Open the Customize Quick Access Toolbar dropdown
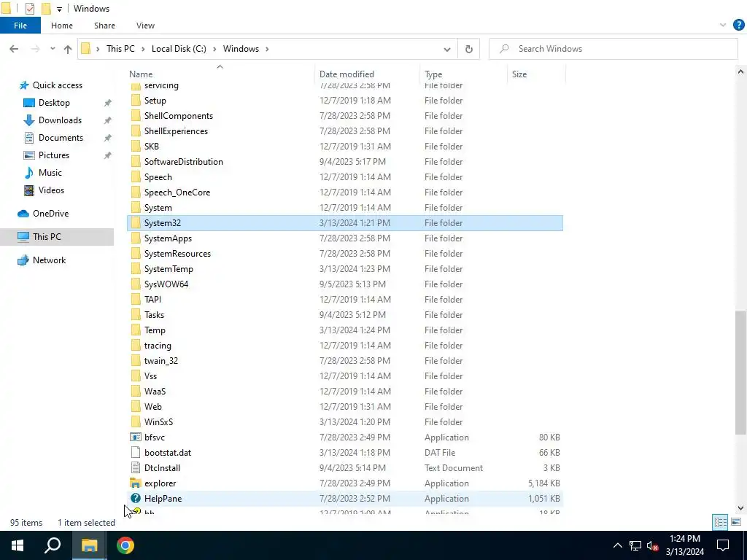747x560 pixels. coord(59,9)
